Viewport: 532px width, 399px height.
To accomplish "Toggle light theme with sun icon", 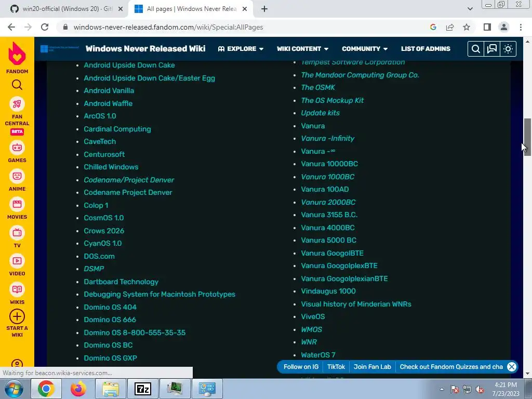I will click(x=508, y=49).
